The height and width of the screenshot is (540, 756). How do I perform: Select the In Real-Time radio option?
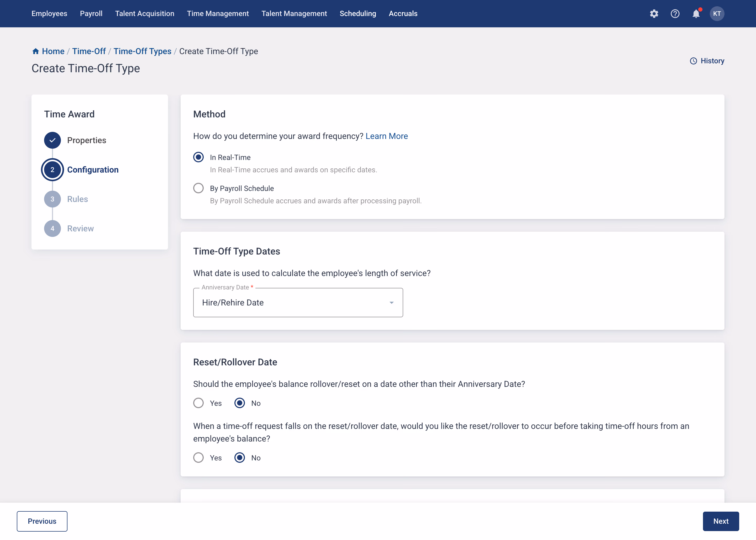coord(198,157)
